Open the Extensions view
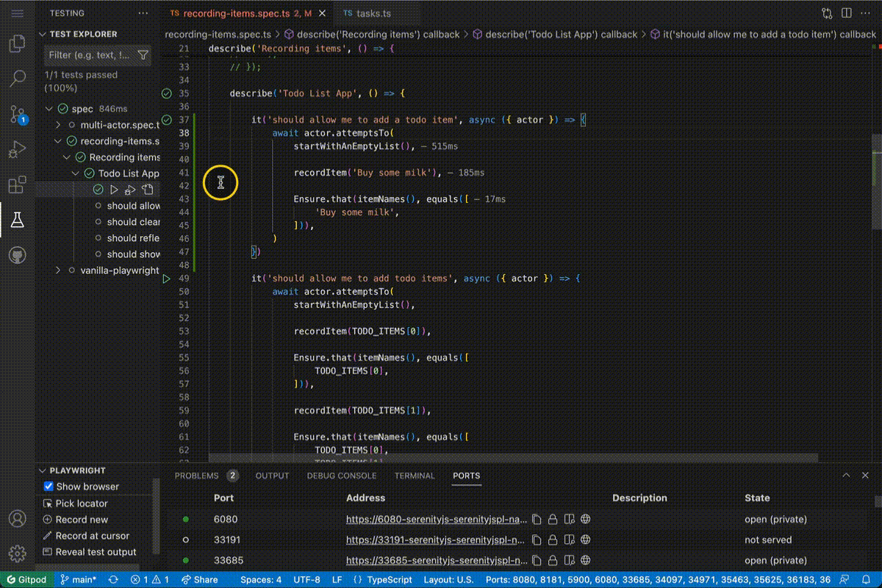The image size is (882, 588). (x=16, y=185)
